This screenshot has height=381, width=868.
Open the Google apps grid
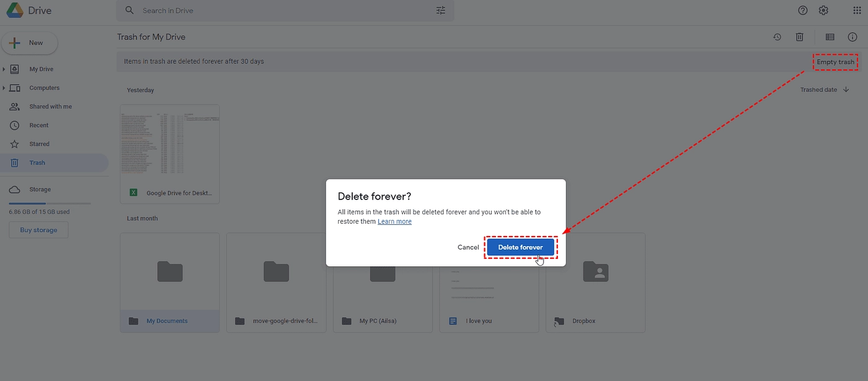coord(857,11)
